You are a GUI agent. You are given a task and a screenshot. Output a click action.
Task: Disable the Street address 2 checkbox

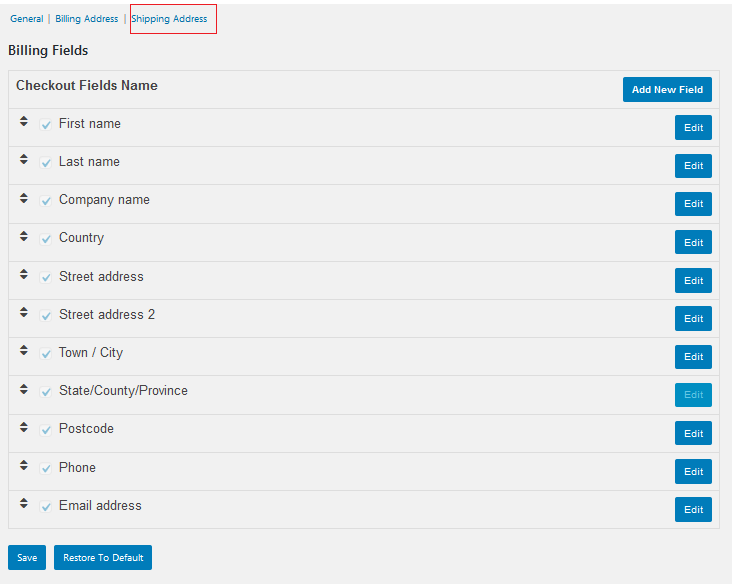tap(45, 316)
